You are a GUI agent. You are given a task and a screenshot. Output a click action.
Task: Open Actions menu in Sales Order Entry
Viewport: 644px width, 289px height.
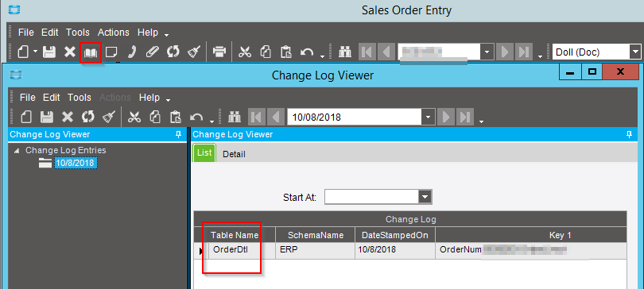(114, 33)
